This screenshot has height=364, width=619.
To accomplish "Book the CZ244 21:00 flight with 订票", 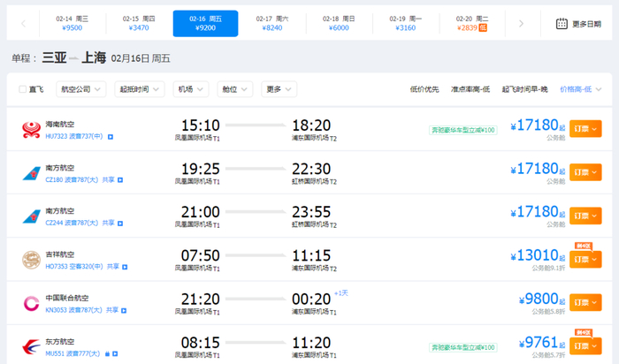I will click(x=585, y=216).
